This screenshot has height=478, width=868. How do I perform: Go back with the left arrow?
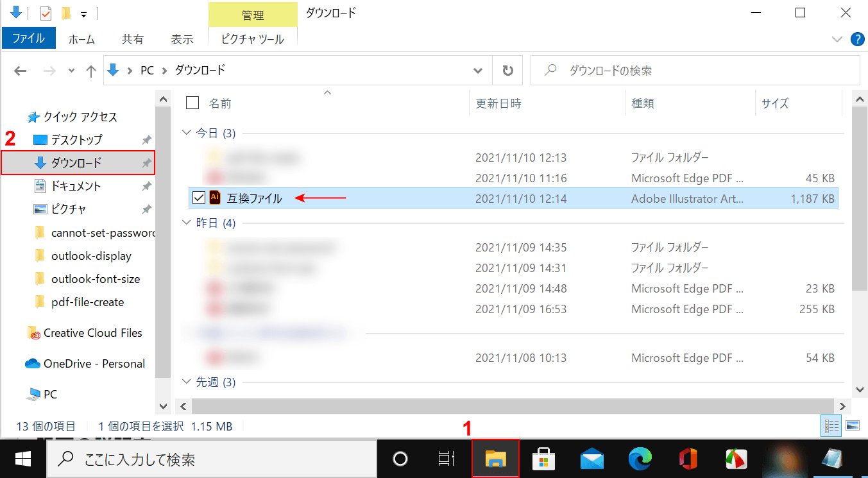pyautogui.click(x=21, y=71)
